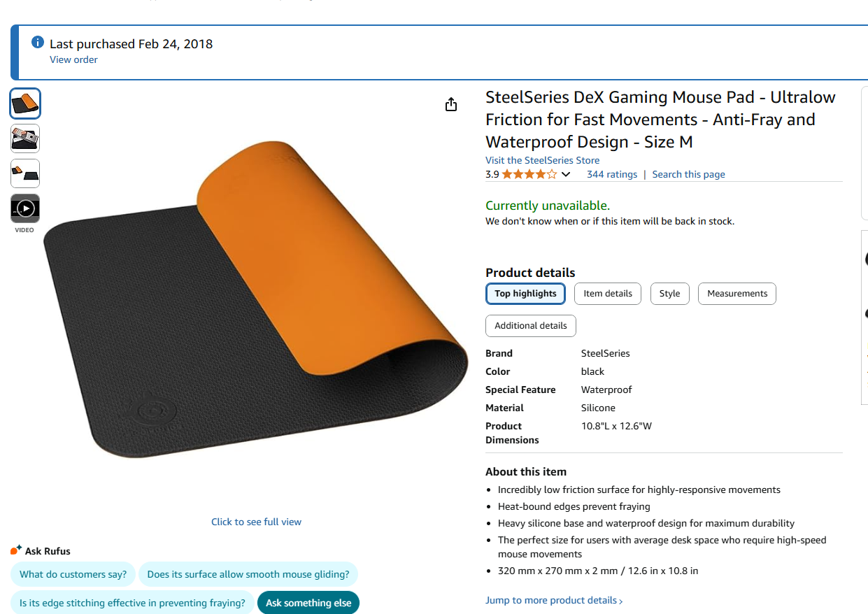Open the Additional details tab
868x614 pixels.
[x=531, y=326]
